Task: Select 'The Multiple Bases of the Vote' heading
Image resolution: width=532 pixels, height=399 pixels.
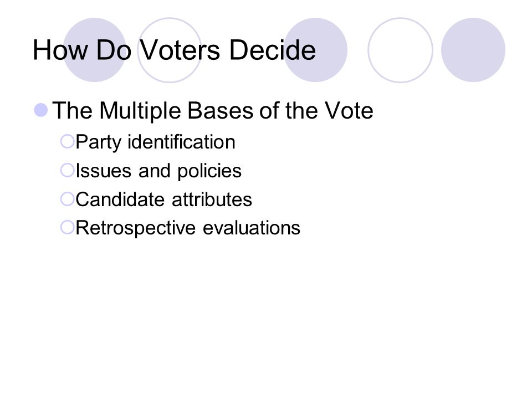Action: 213,110
